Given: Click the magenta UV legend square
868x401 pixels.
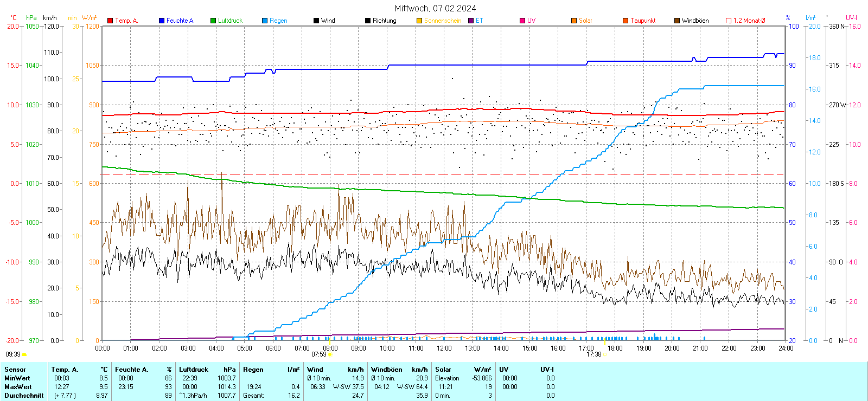Looking at the screenshot, I should tap(522, 21).
